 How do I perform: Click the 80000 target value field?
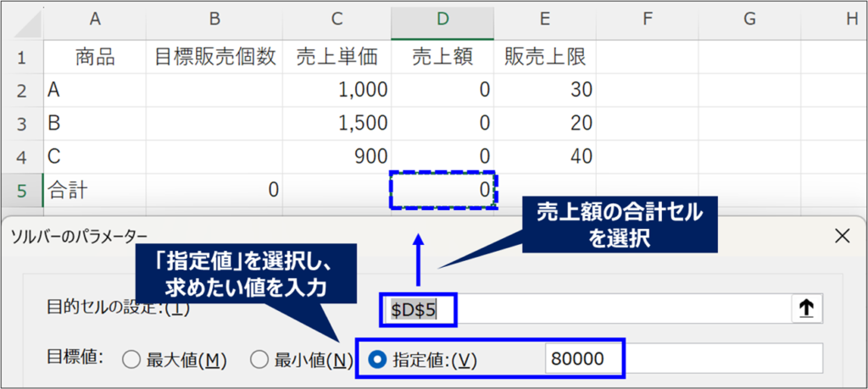coord(682,359)
